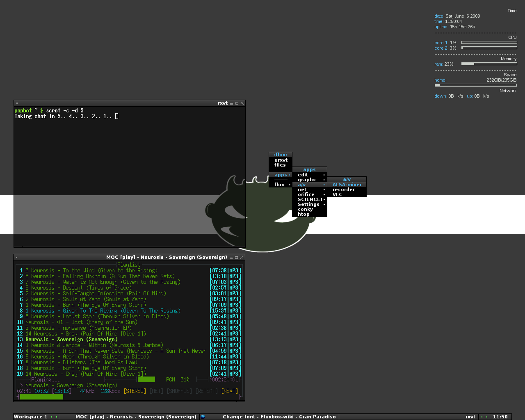The height and width of the screenshot is (420, 525).
Task: Click the rxvt taskbar button
Action: (x=409, y=417)
